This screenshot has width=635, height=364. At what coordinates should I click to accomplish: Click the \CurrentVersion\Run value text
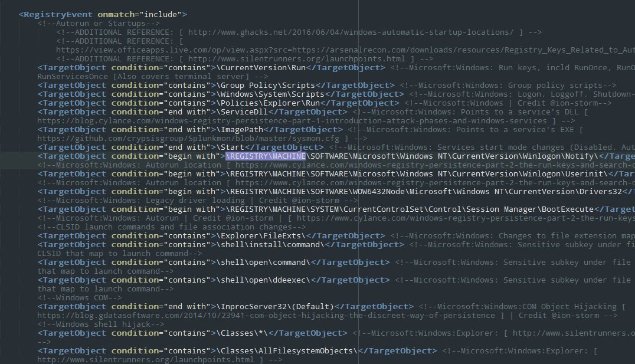click(261, 68)
